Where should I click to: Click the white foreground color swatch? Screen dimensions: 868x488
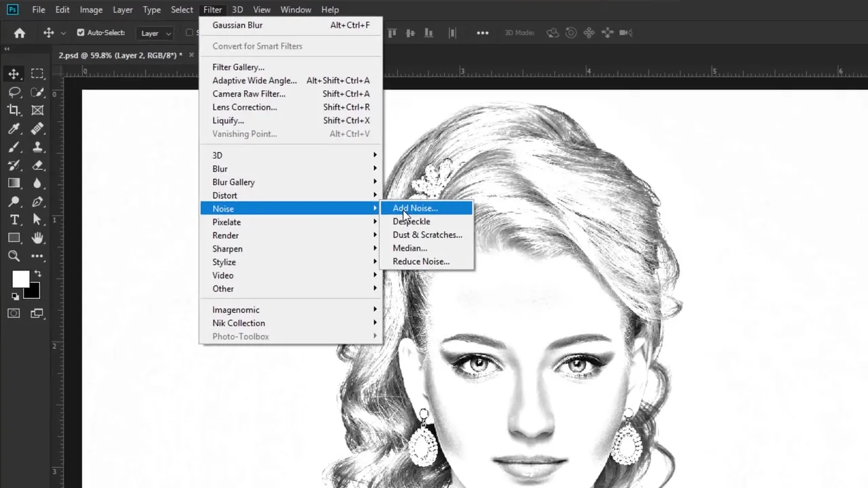pyautogui.click(x=20, y=279)
